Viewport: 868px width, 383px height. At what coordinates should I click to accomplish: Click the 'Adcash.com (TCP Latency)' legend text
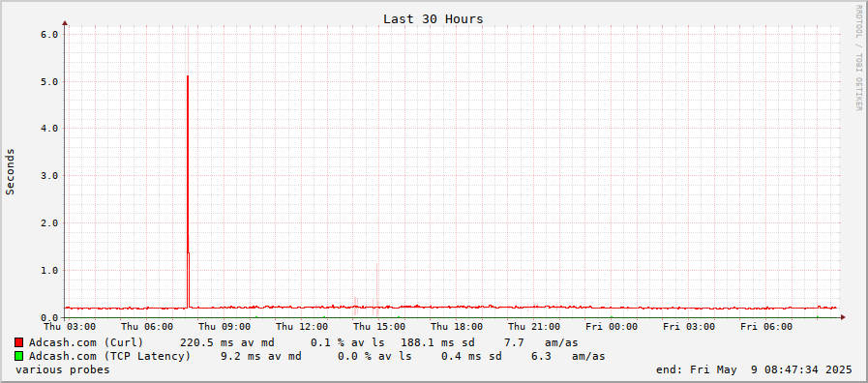click(x=109, y=356)
